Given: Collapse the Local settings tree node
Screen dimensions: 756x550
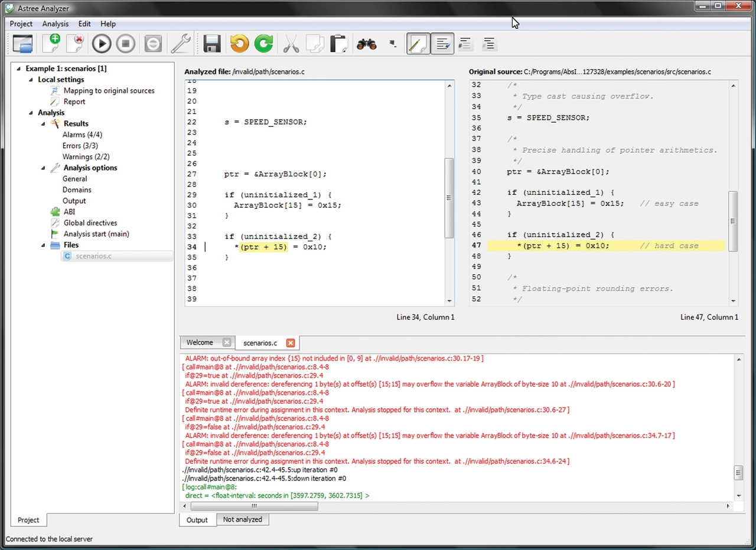Looking at the screenshot, I should click(31, 80).
